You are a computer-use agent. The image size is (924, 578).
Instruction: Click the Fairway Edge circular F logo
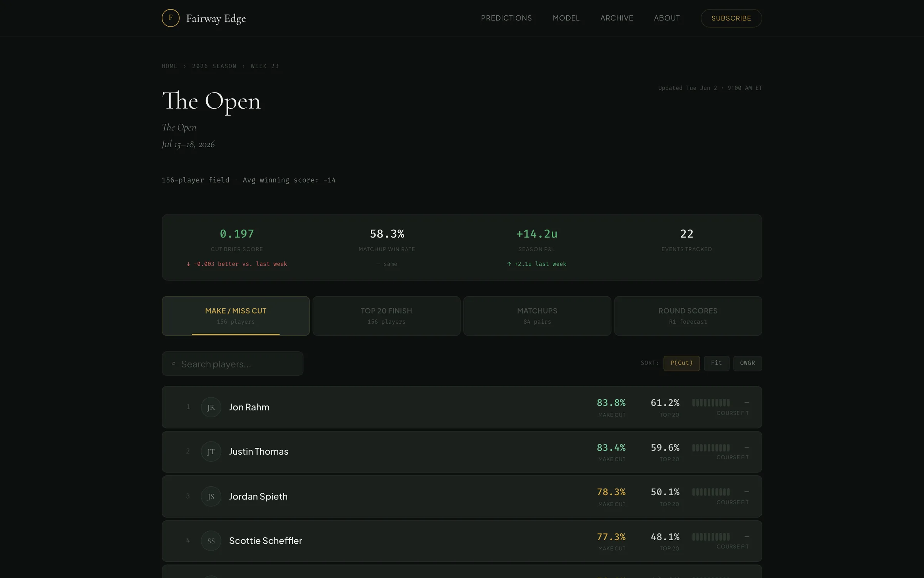[x=171, y=18]
